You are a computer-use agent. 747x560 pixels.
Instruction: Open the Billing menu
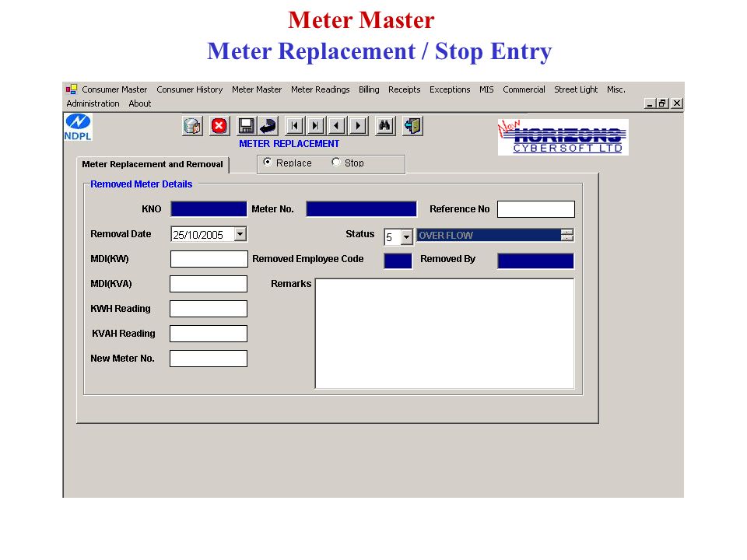(x=369, y=89)
